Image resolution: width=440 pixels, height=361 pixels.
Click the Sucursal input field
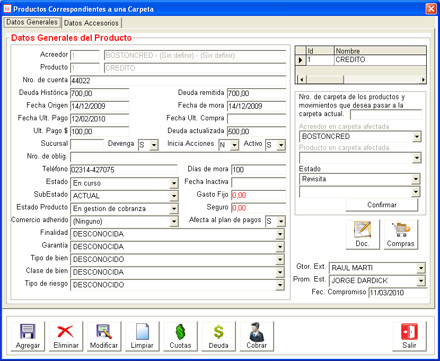(x=87, y=144)
